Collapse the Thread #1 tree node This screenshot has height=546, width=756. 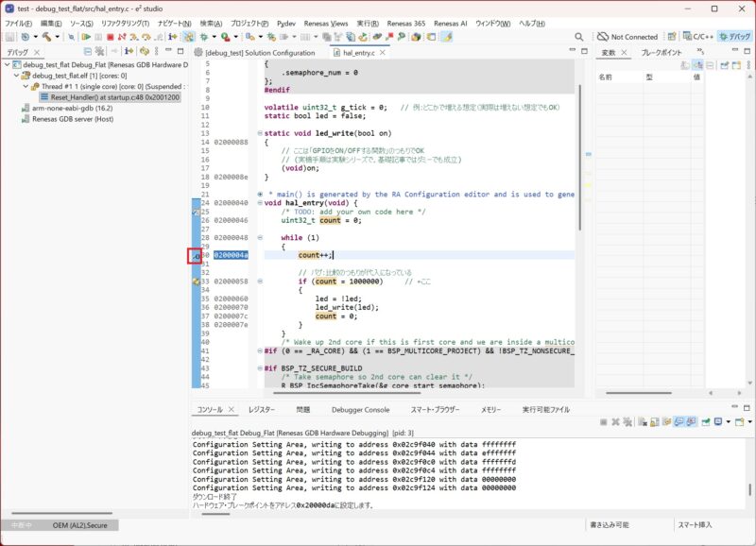pos(26,86)
